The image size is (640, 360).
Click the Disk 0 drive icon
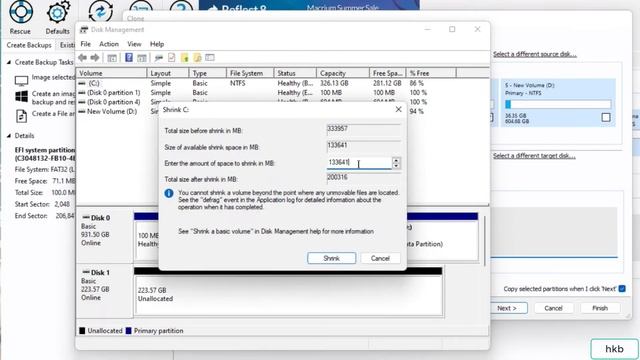coord(86,218)
